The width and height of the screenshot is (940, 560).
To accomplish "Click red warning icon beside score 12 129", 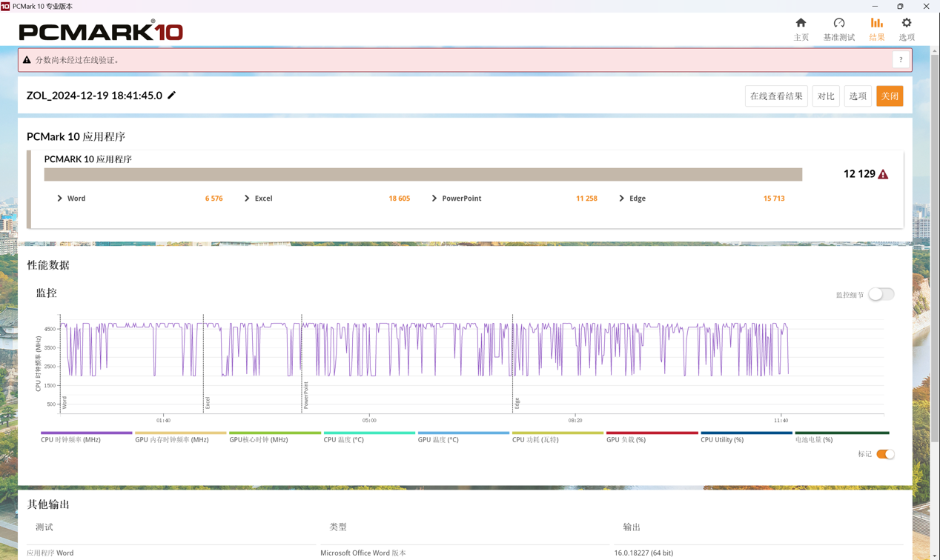I will [x=883, y=174].
